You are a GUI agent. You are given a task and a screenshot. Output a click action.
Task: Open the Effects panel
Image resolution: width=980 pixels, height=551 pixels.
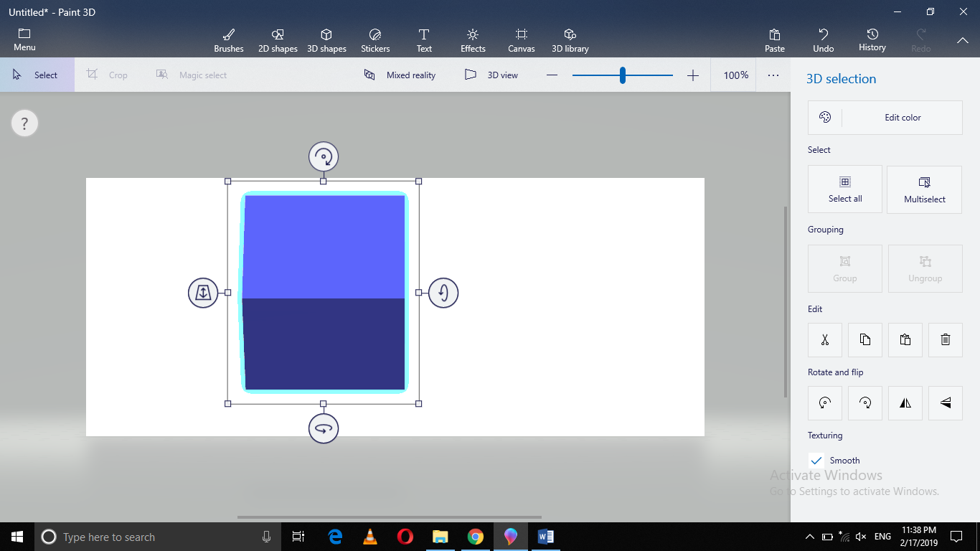472,39
